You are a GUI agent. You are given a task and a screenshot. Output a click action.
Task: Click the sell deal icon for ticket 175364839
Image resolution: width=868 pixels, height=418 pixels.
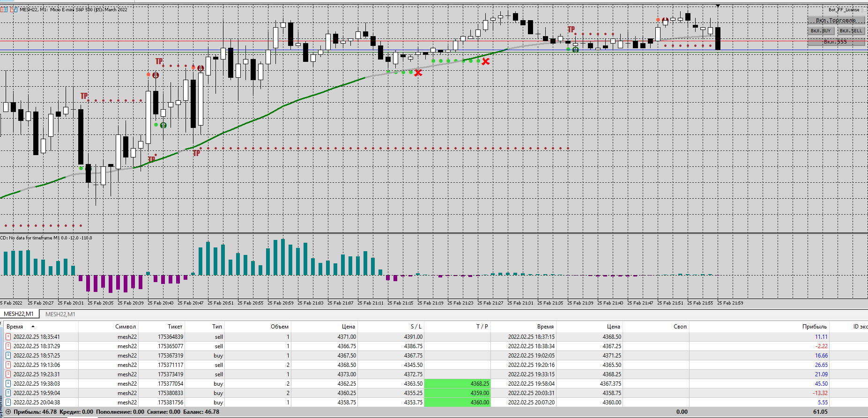point(8,336)
